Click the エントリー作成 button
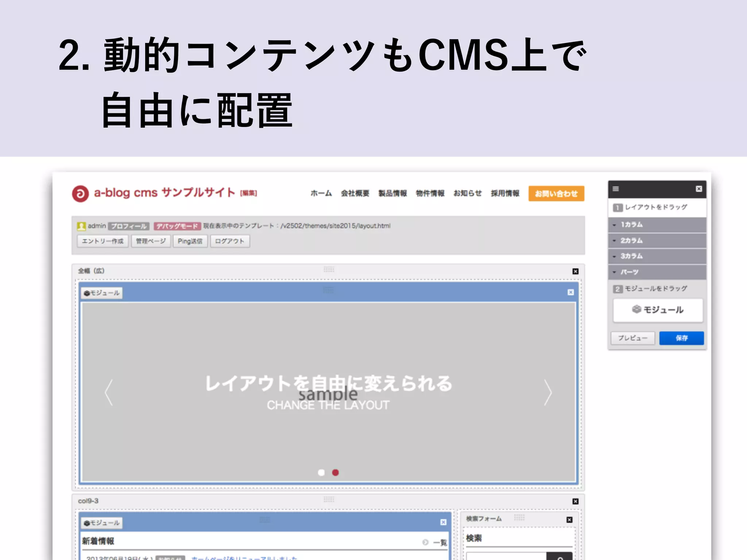Image resolution: width=747 pixels, height=560 pixels. (103, 241)
